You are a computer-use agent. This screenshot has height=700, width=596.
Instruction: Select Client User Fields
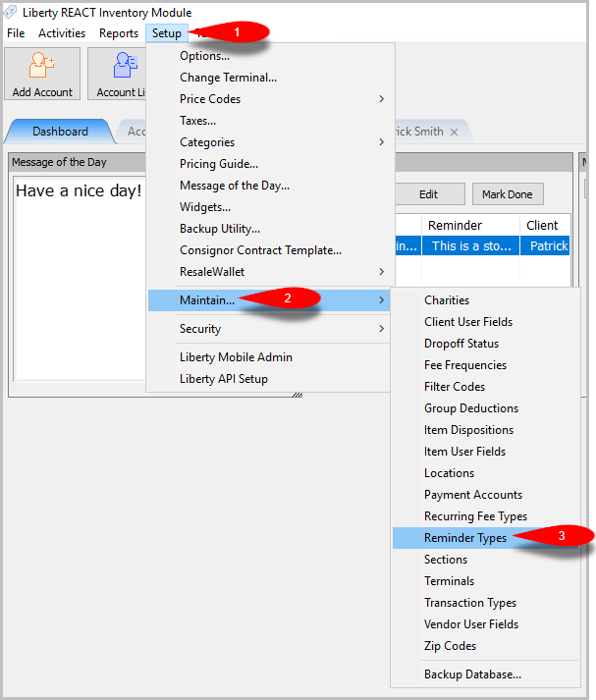468,322
